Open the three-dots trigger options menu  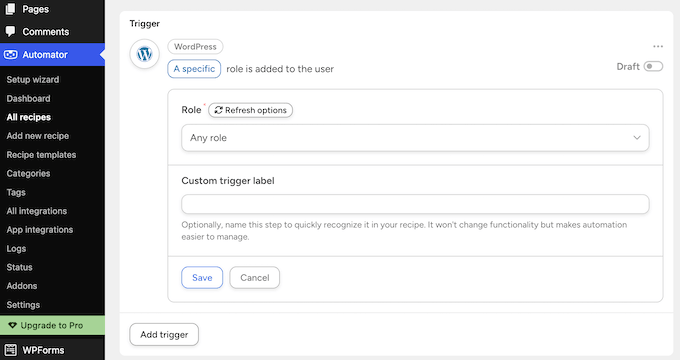tap(657, 46)
